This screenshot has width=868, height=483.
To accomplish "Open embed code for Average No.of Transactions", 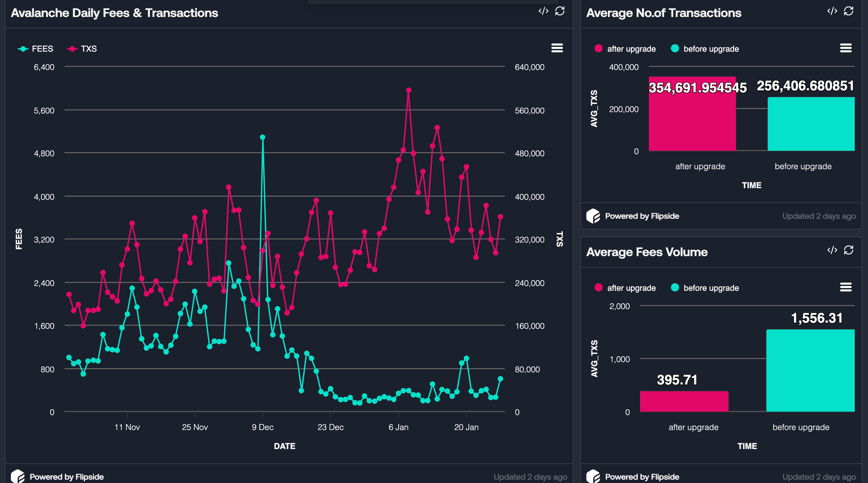I will [x=832, y=11].
